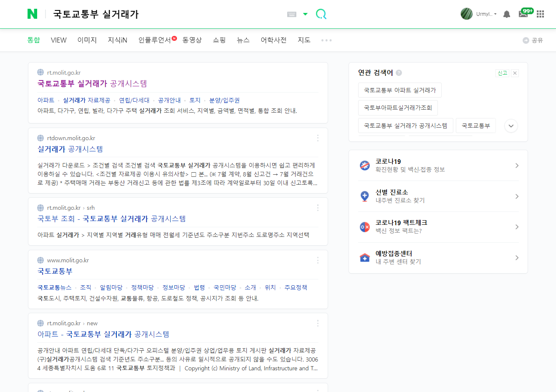The width and height of the screenshot is (556, 392).
Task: Close the 연관 검색어 panel
Action: coord(515,73)
